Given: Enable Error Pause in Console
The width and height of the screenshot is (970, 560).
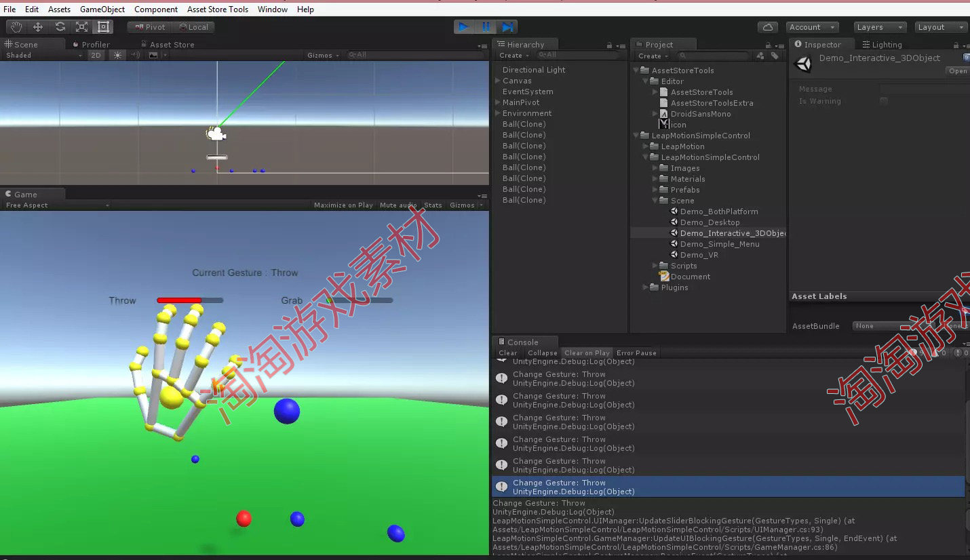Looking at the screenshot, I should click(636, 353).
